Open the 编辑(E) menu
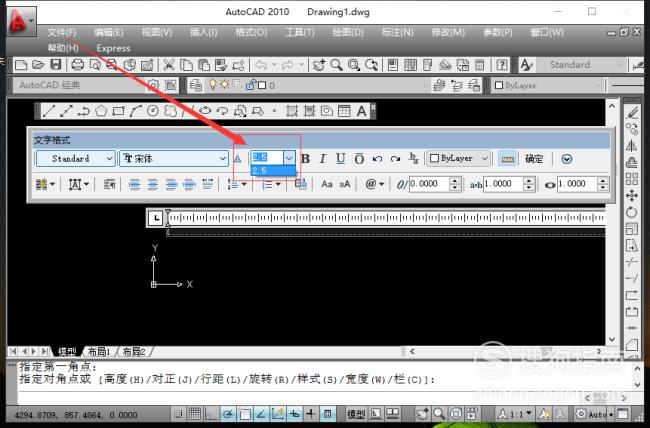650x428 pixels. (x=109, y=32)
